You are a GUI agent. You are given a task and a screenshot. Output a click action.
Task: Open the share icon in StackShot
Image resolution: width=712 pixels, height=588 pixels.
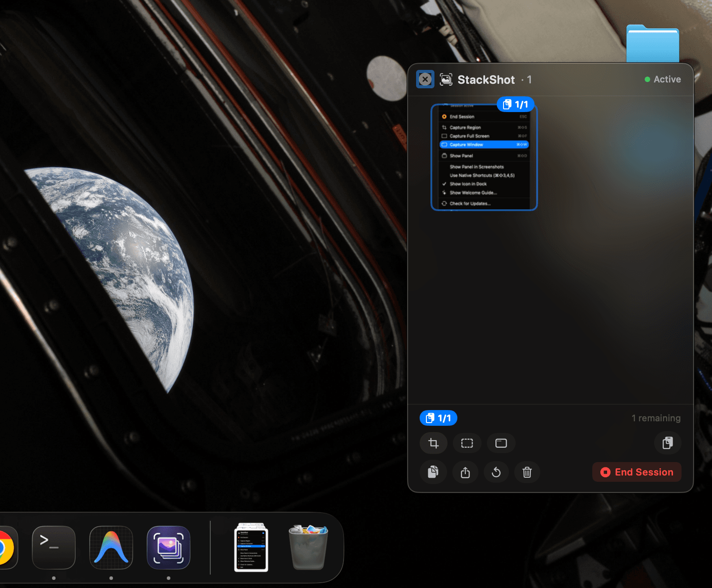[x=465, y=472]
